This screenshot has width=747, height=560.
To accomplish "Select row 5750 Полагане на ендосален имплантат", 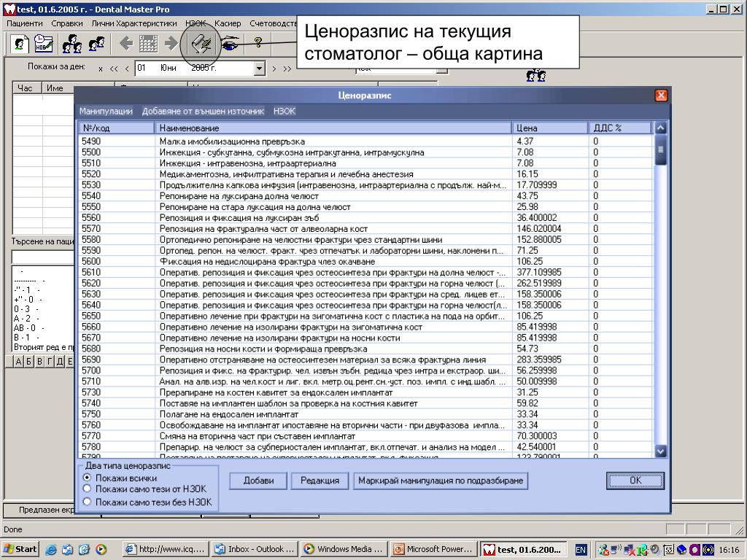I will tap(366, 414).
